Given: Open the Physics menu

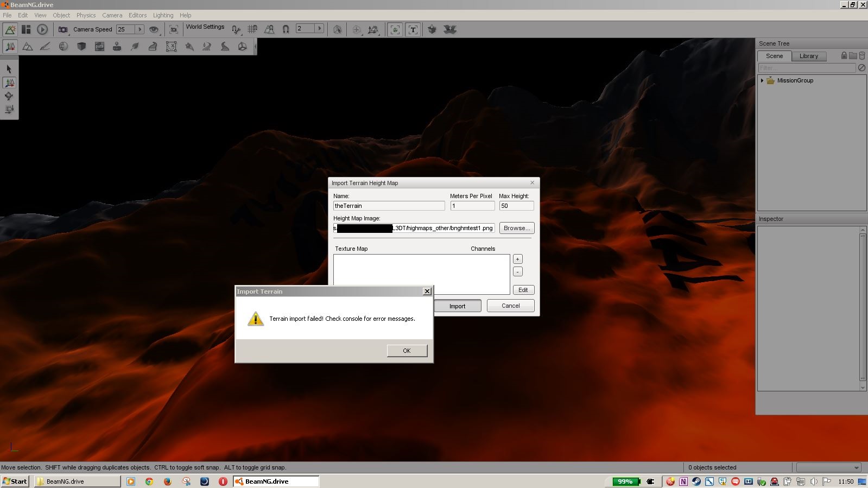Looking at the screenshot, I should pyautogui.click(x=86, y=15).
